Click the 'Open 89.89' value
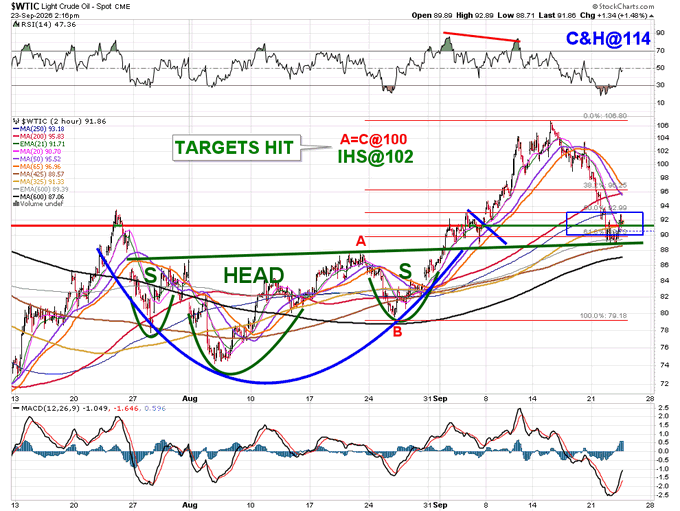The width and height of the screenshot is (680, 511). 432,15
